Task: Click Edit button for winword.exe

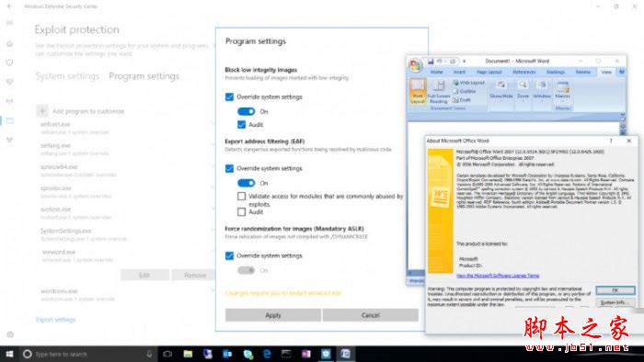Action: click(144, 275)
